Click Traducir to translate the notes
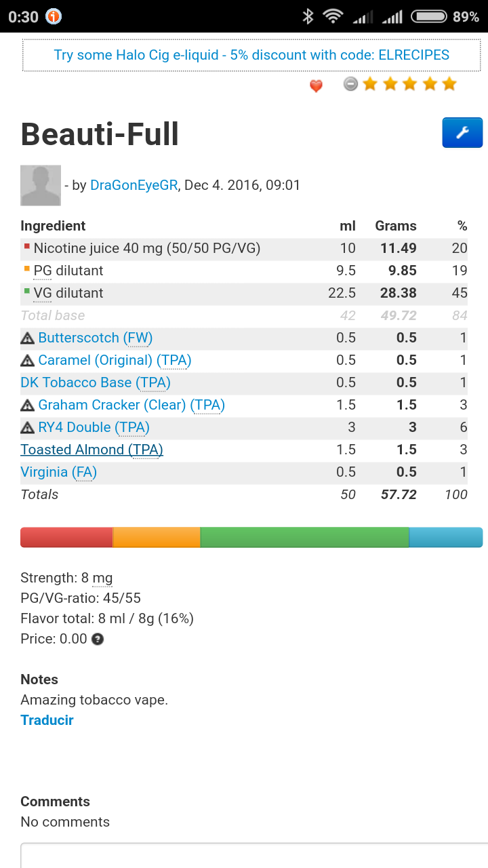 (x=47, y=720)
